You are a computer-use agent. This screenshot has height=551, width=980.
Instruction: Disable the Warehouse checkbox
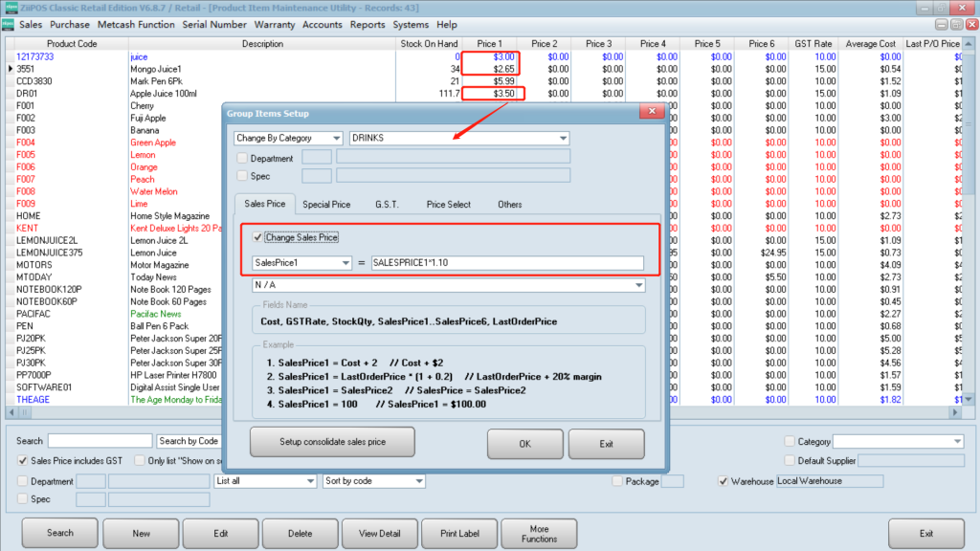[x=724, y=481]
